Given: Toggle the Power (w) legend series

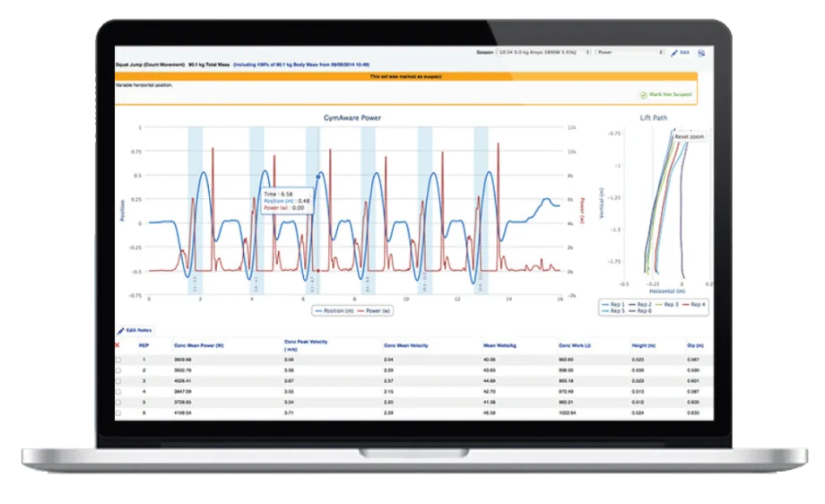Looking at the screenshot, I should click(374, 311).
